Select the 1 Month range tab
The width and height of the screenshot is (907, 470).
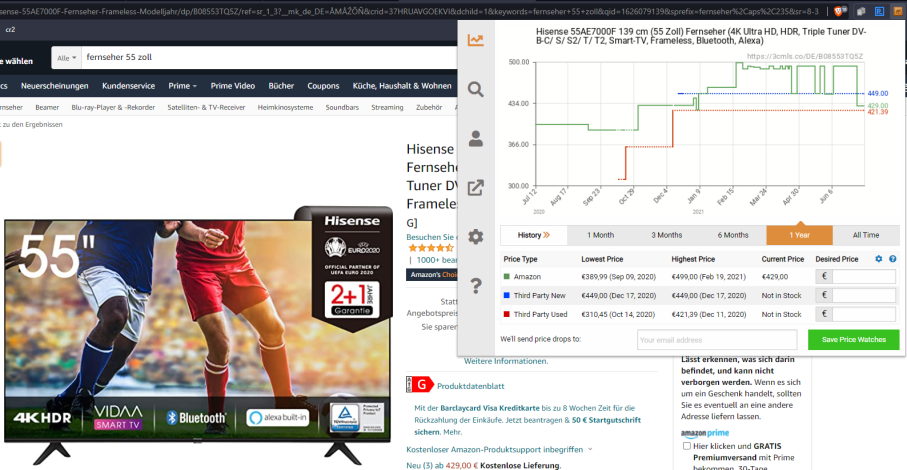tap(600, 235)
